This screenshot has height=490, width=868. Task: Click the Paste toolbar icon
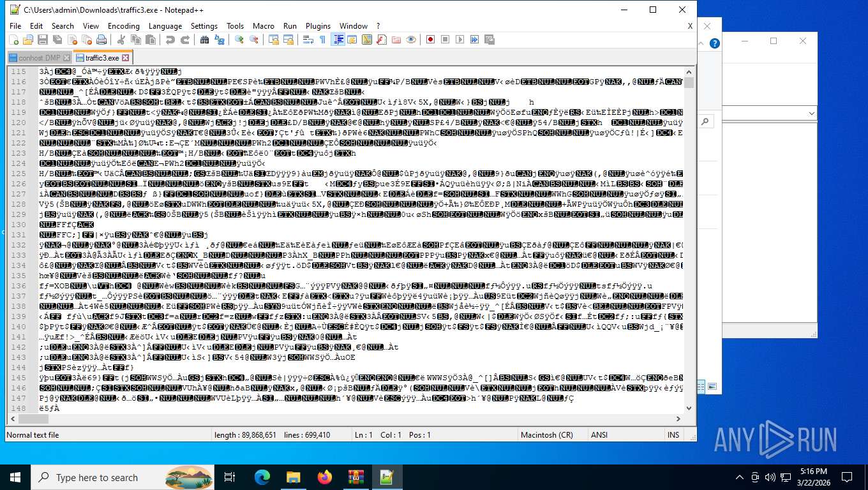point(150,40)
